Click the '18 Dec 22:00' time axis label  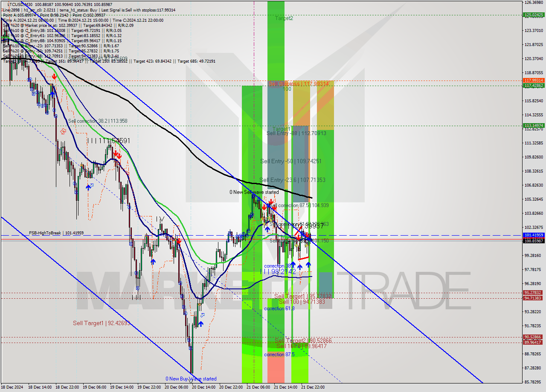click(67, 388)
